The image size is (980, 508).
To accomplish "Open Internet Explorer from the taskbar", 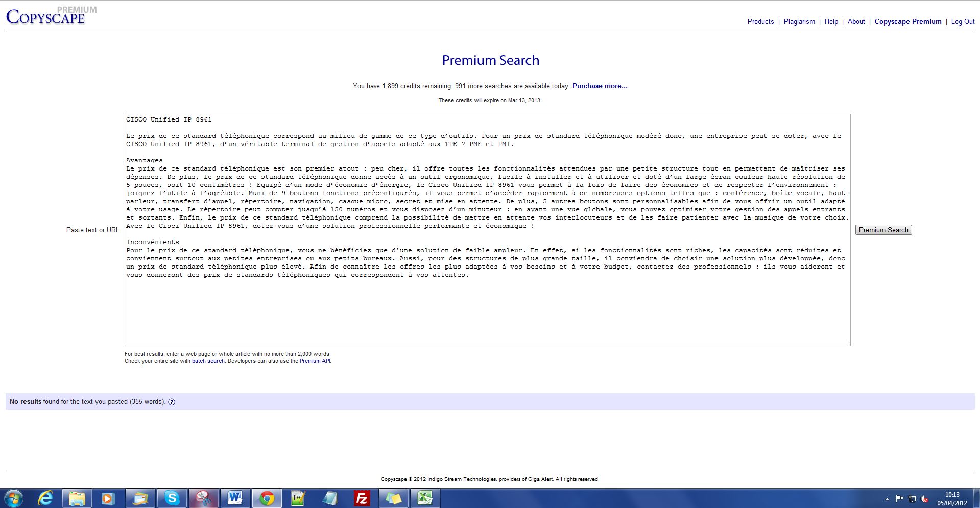I will [x=45, y=498].
